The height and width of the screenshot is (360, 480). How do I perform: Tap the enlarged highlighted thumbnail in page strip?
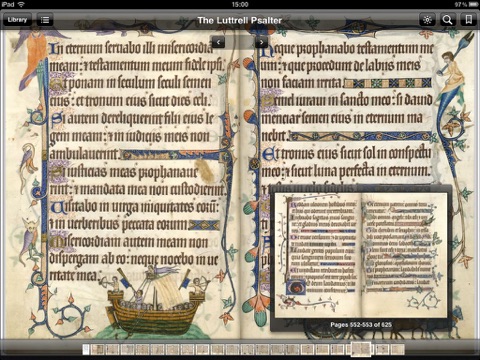pos(361,349)
